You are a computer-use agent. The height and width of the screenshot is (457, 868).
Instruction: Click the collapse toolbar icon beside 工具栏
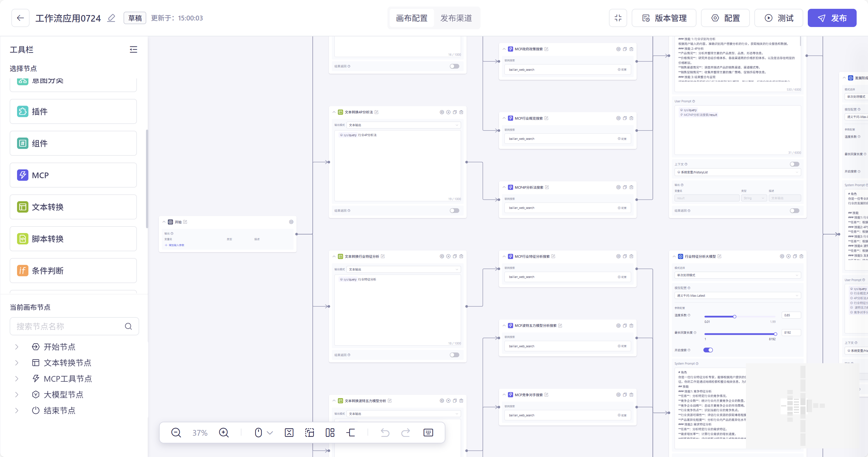point(133,49)
